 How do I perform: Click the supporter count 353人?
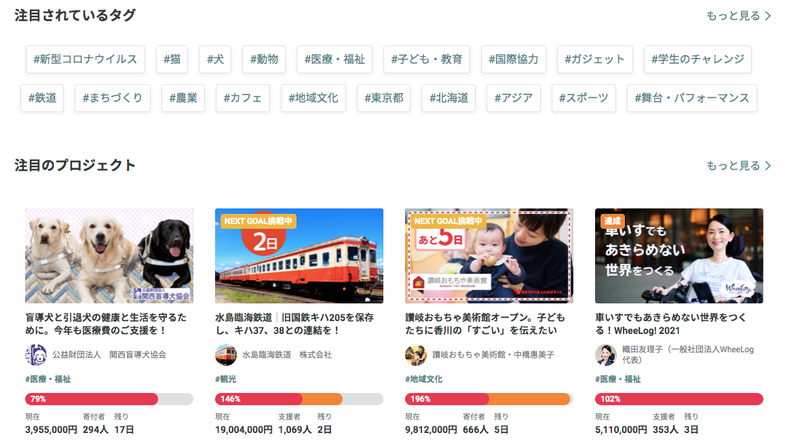(665, 430)
